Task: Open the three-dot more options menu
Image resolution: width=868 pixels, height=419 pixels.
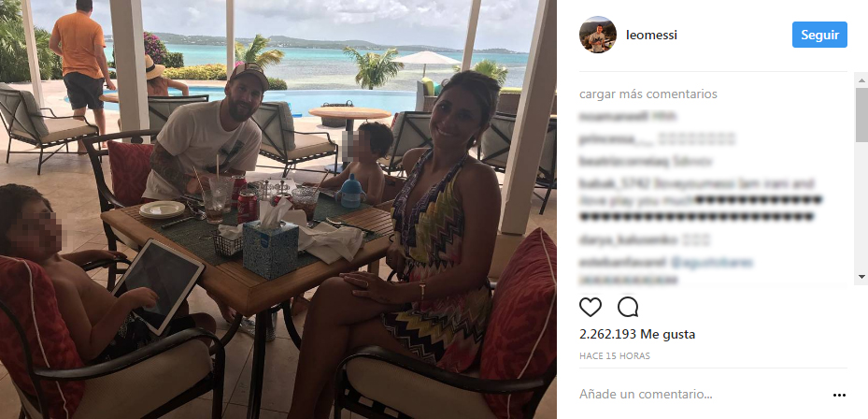Action: 839,396
